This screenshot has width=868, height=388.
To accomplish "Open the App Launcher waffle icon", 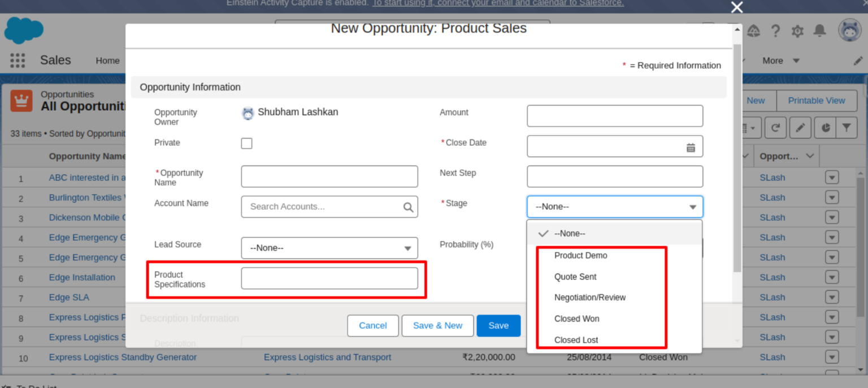I will pyautogui.click(x=18, y=60).
